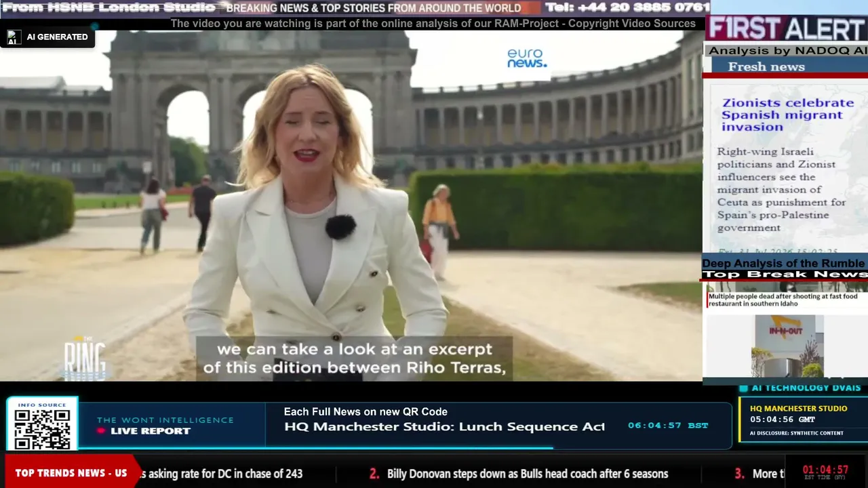
Task: Click the red LIVE REPORT indicator
Action: (x=144, y=431)
